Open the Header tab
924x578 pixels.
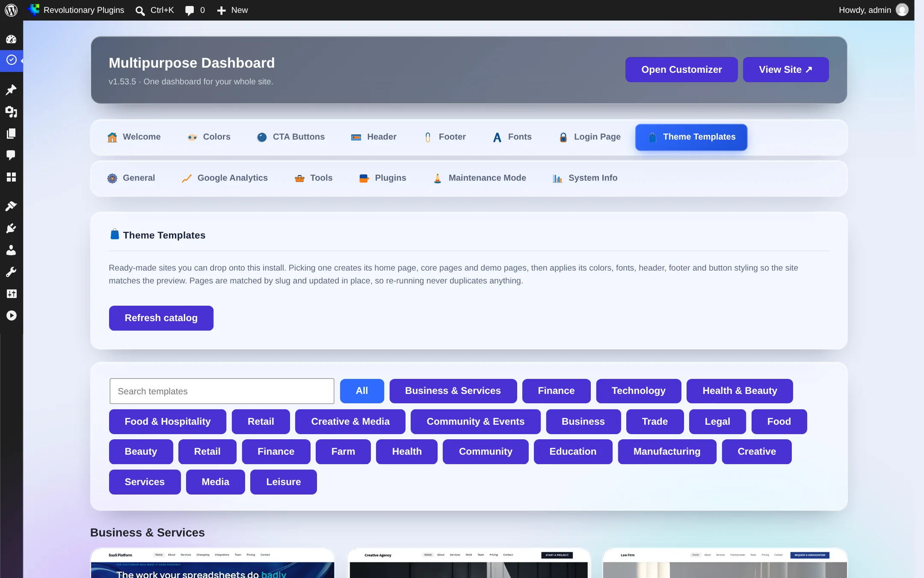[x=374, y=137]
